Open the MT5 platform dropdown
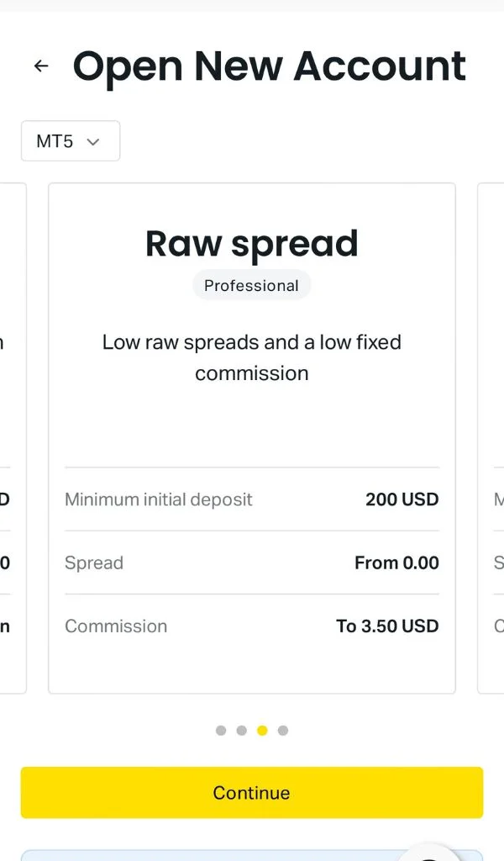Image resolution: width=504 pixels, height=861 pixels. tap(70, 141)
